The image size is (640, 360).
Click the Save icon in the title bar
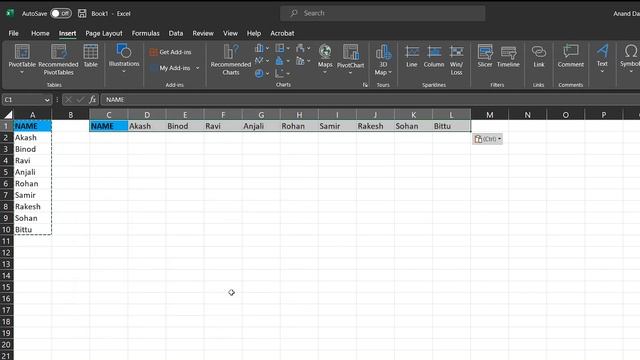[82, 13]
